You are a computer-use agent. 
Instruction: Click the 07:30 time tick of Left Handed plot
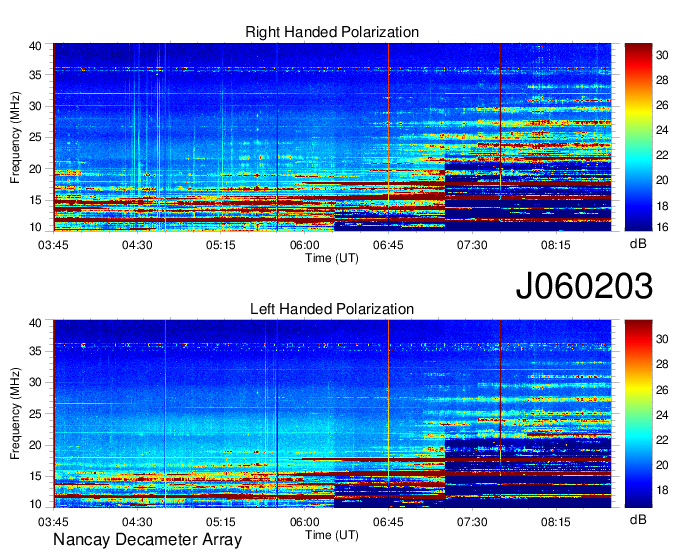tap(472, 522)
